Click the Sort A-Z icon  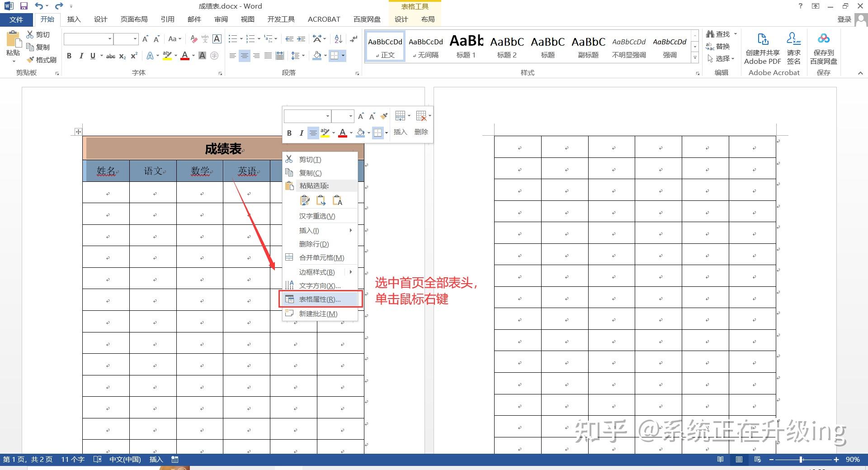[338, 39]
